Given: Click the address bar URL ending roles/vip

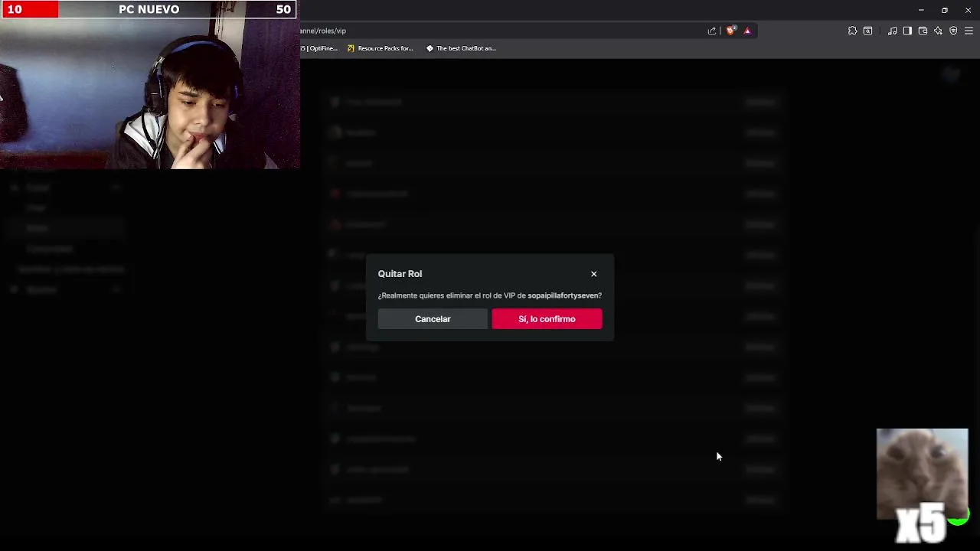Looking at the screenshot, I should pyautogui.click(x=323, y=31).
